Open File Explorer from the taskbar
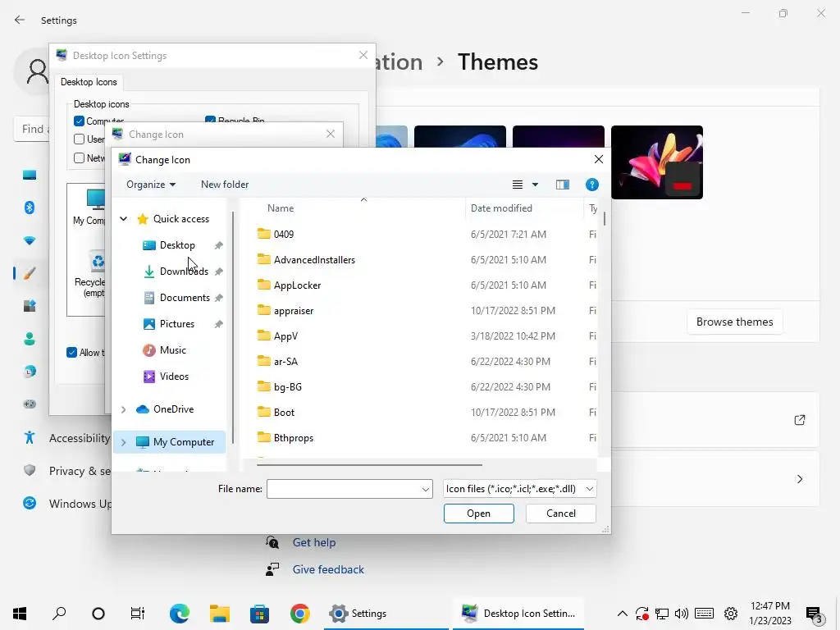Image resolution: width=840 pixels, height=630 pixels. (x=220, y=614)
